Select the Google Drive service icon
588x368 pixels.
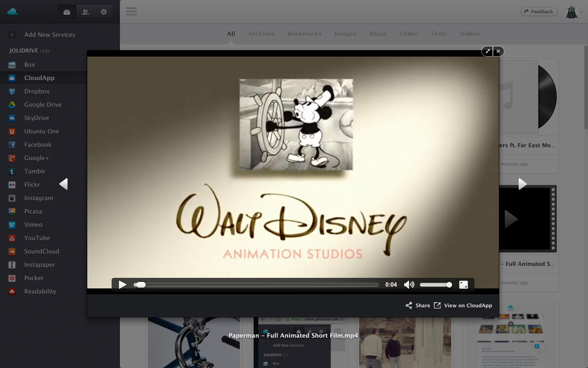pos(12,105)
